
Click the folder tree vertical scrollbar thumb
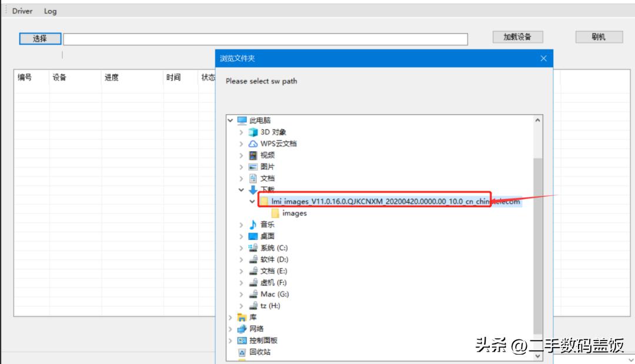click(x=538, y=246)
